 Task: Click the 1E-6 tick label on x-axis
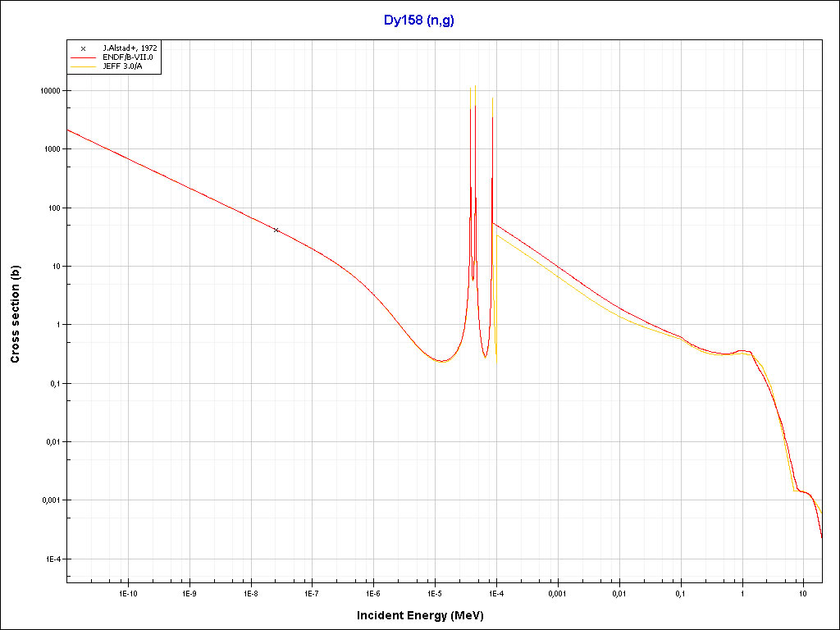click(373, 592)
